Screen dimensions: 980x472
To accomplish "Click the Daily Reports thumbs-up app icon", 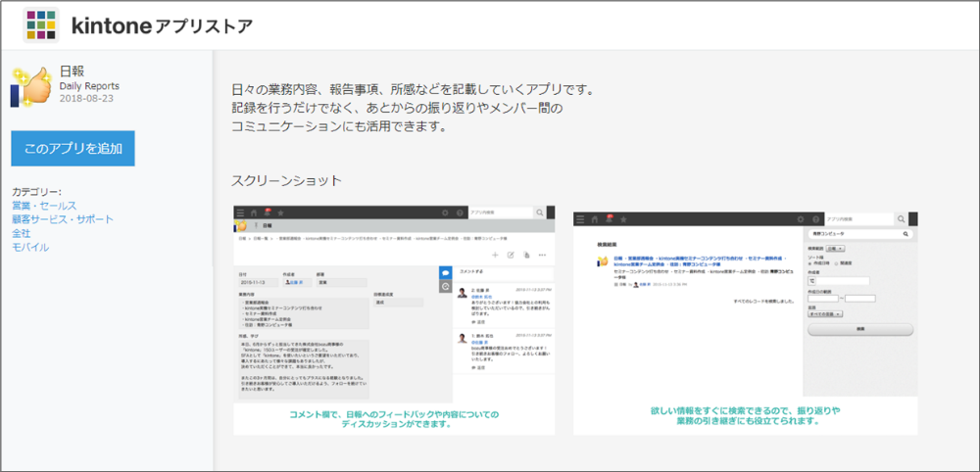I will [32, 86].
